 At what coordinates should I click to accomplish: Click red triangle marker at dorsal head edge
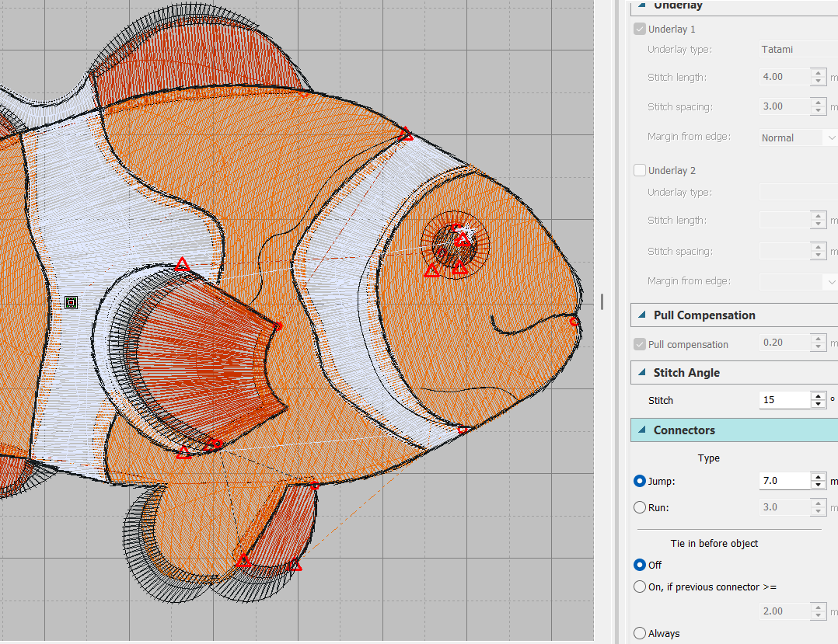(x=406, y=134)
